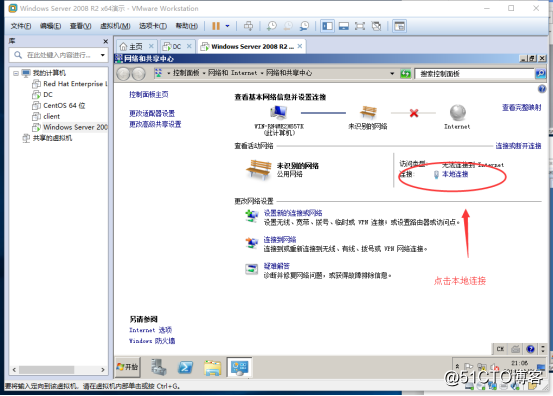553x396 pixels.
Task: Click the address bar refresh icon
Action: [x=405, y=73]
